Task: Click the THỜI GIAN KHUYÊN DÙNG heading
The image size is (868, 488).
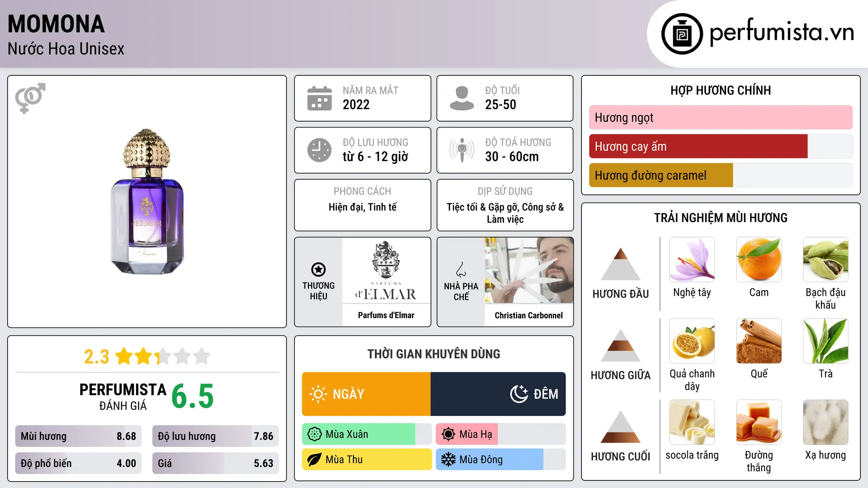Action: 434,354
